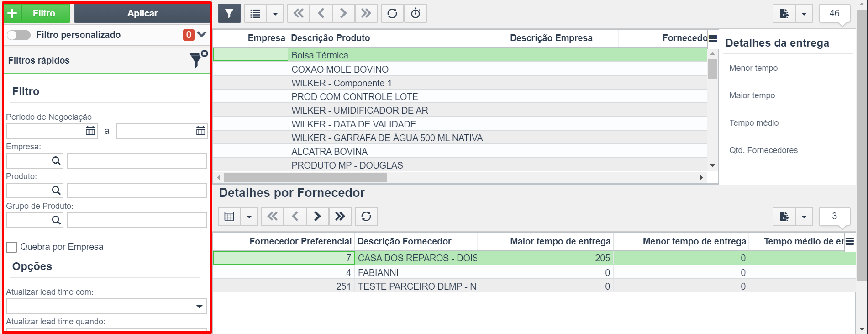Click the Produto search magnifier icon

[56, 191]
